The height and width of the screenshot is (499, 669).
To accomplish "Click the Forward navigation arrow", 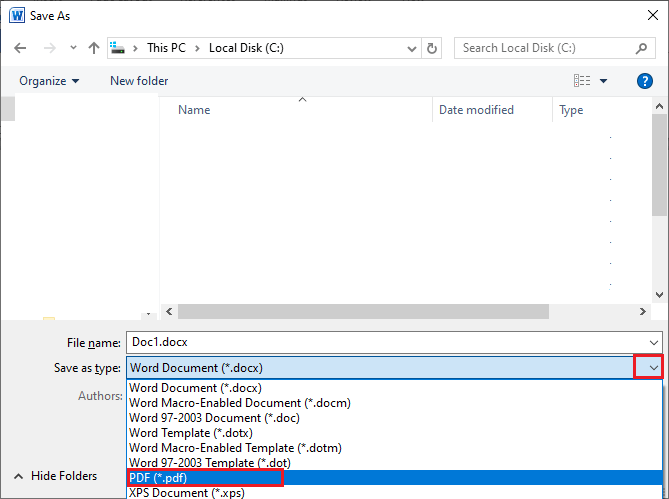I will pos(49,48).
